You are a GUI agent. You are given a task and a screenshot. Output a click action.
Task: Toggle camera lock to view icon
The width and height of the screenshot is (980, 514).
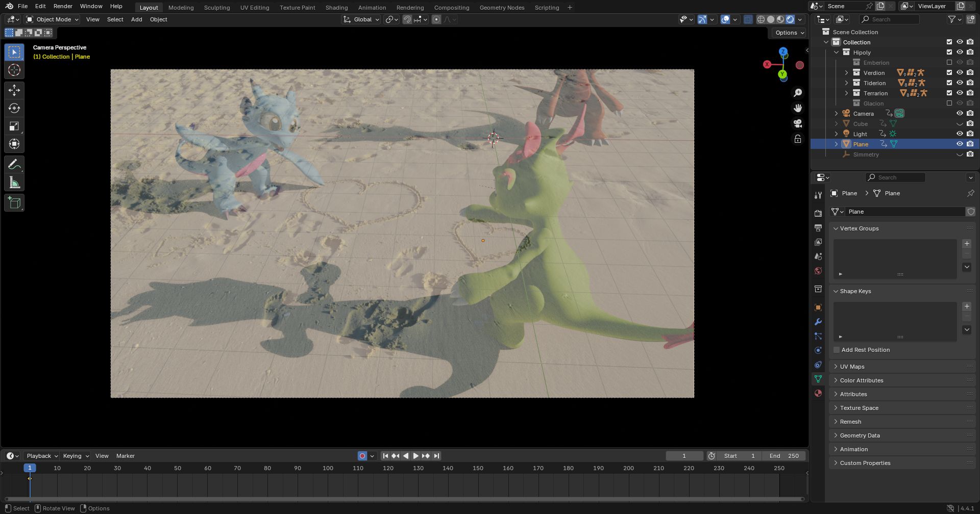(798, 139)
